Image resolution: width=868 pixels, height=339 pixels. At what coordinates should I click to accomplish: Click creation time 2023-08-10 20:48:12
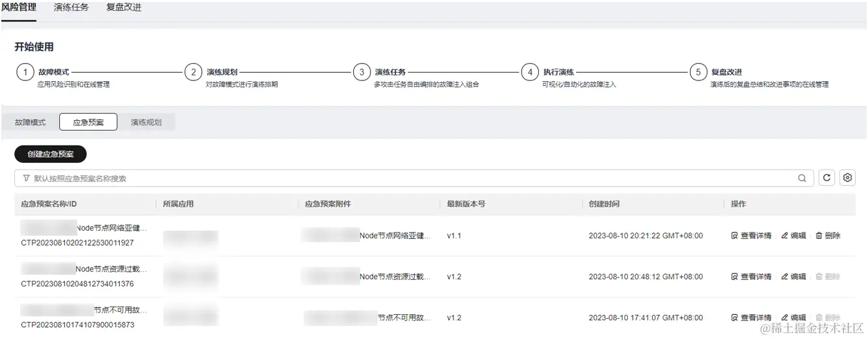coord(646,277)
